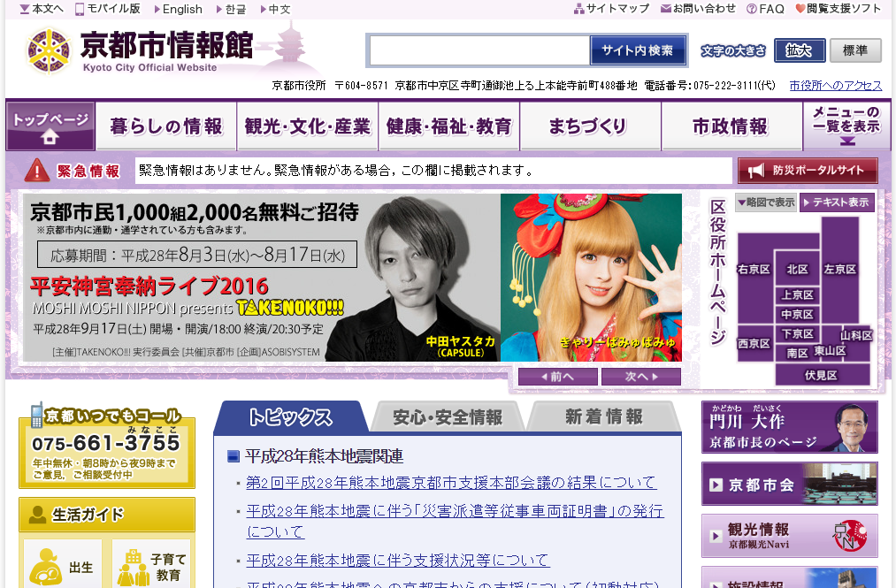
Task: Open the まちづくり menu
Action: [x=590, y=126]
